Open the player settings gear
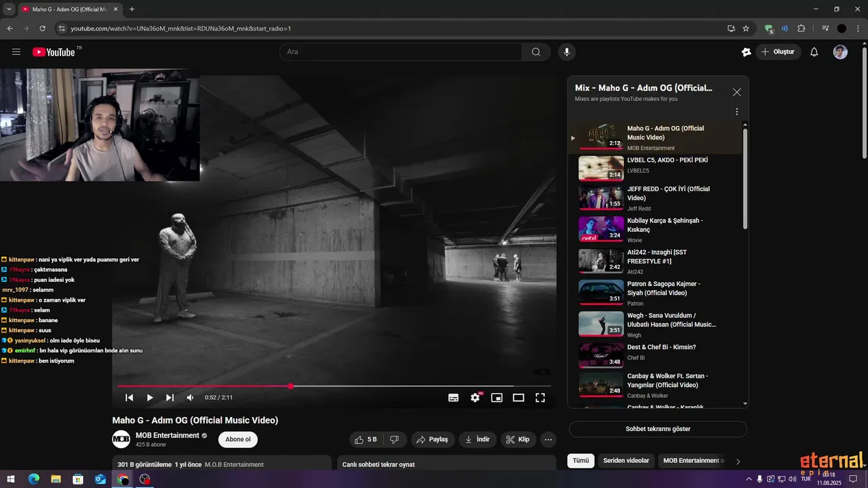The image size is (868, 488). pos(475,398)
